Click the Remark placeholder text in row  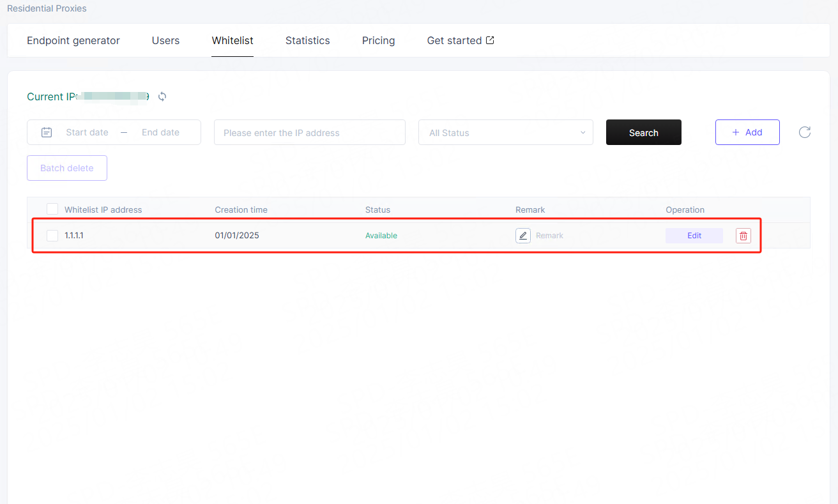point(549,236)
